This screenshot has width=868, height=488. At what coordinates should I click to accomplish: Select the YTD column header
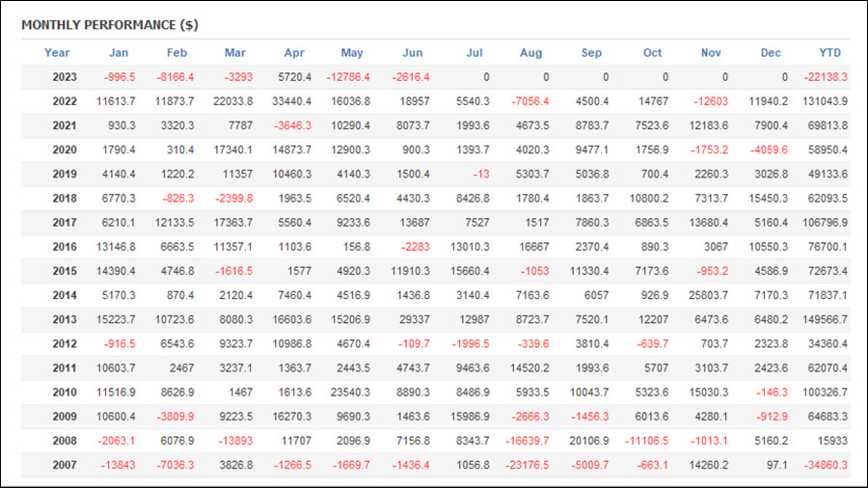pyautogui.click(x=829, y=53)
